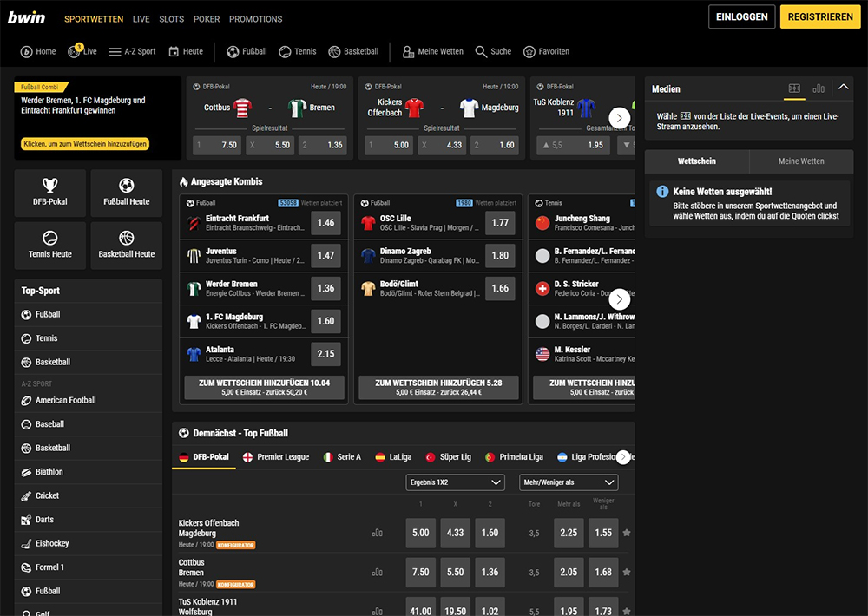
Task: Open the Basketball shortcut in the navigation bar
Action: point(353,51)
